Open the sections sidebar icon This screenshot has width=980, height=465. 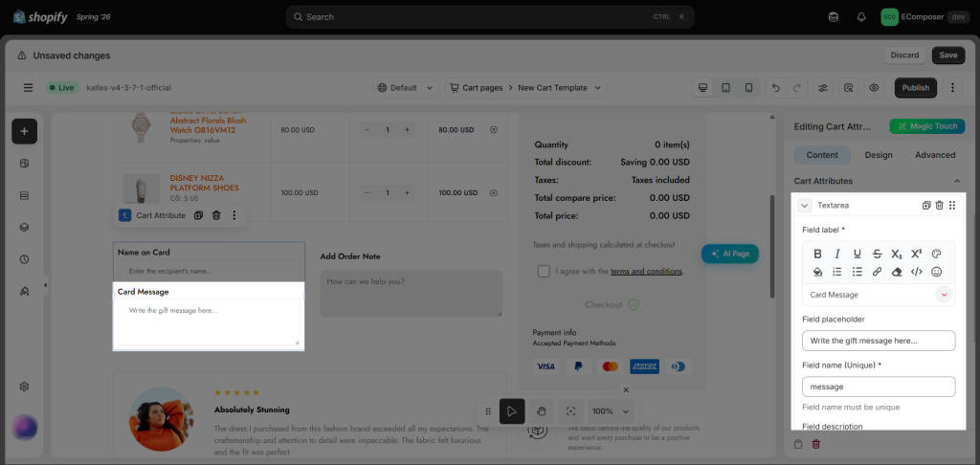click(24, 195)
